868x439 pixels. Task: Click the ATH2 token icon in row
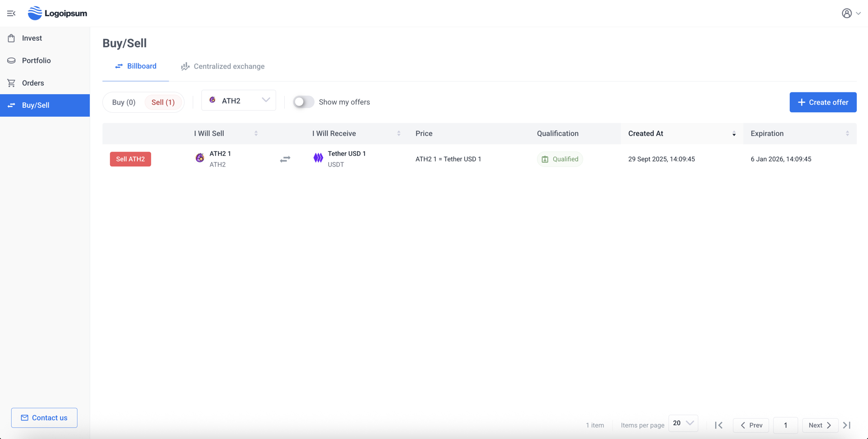200,158
